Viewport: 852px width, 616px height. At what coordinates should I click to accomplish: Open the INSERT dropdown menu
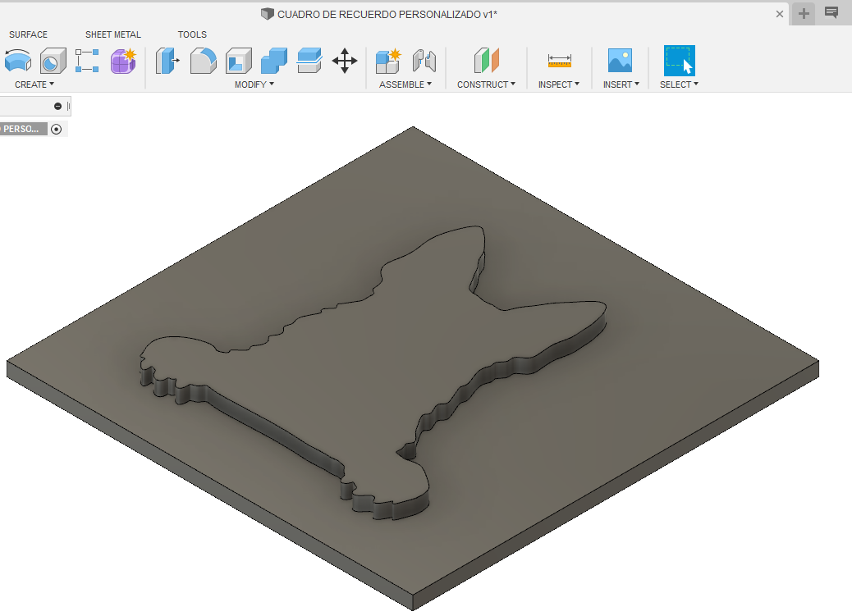tap(621, 84)
